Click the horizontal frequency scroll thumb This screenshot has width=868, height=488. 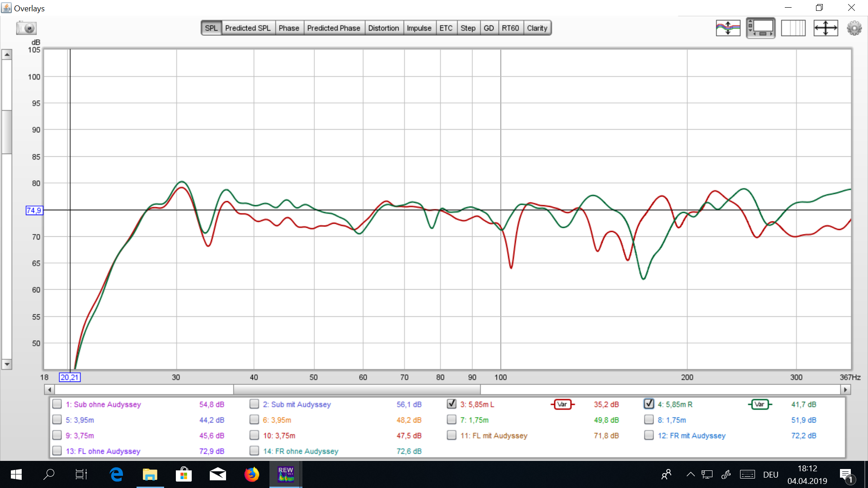tap(357, 389)
